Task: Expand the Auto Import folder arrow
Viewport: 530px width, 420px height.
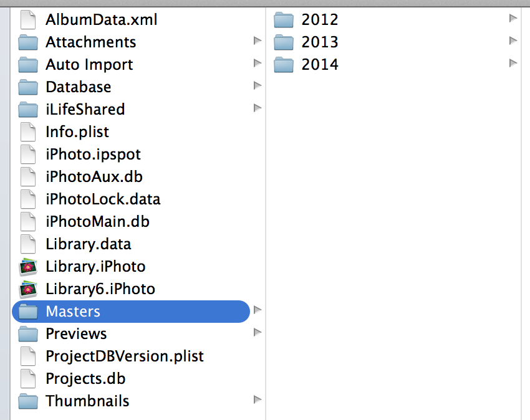Action: point(258,64)
